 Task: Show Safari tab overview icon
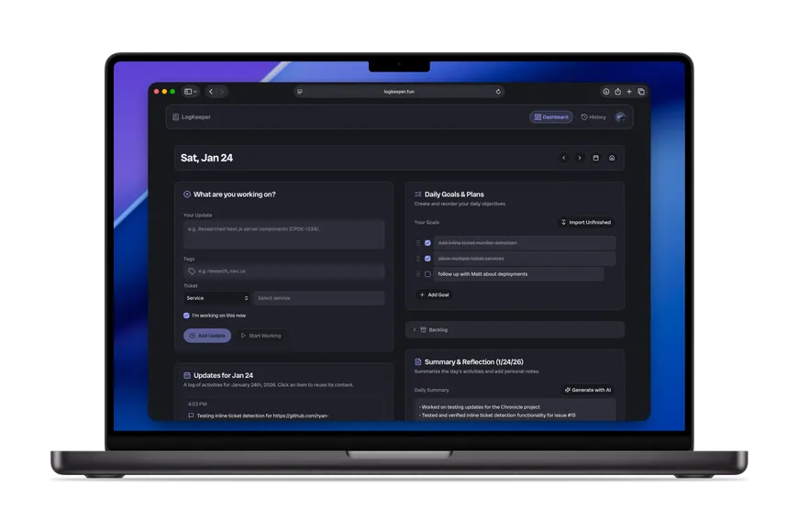click(641, 92)
